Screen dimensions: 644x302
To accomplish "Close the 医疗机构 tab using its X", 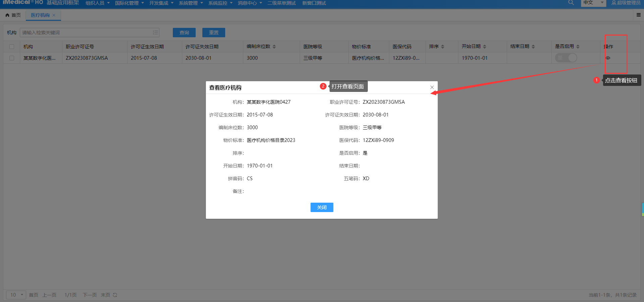I will (x=54, y=15).
